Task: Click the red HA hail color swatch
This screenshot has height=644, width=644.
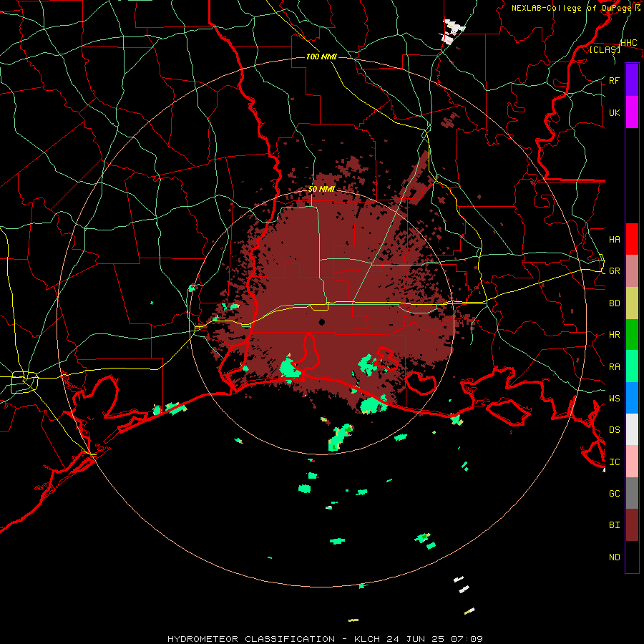Action: (632, 239)
